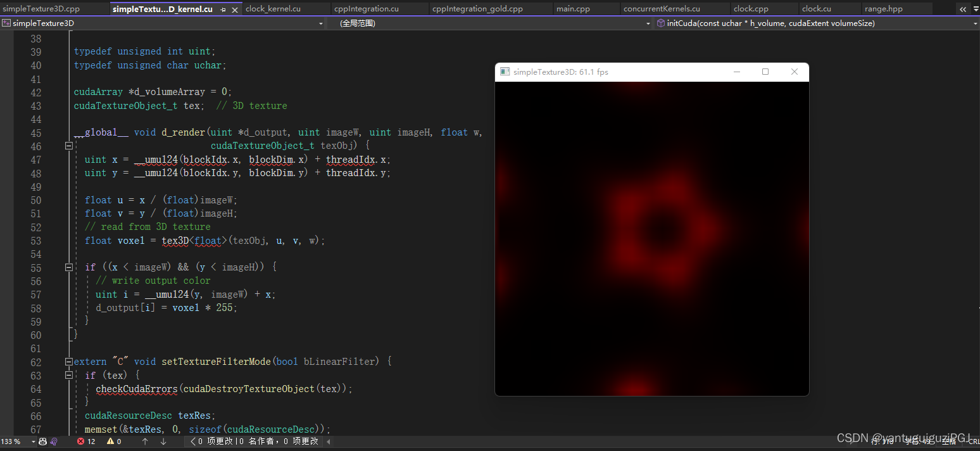
Task: Collapse the if imageW block at line 55
Action: [x=68, y=267]
